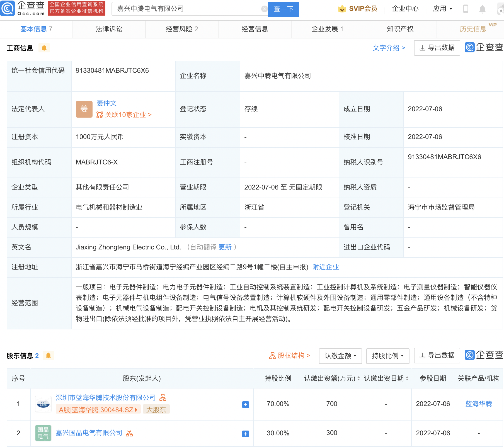Screen dimensions: 504x447
Task: Toggle the alert bell next to 股东信息
Action: click(x=49, y=356)
